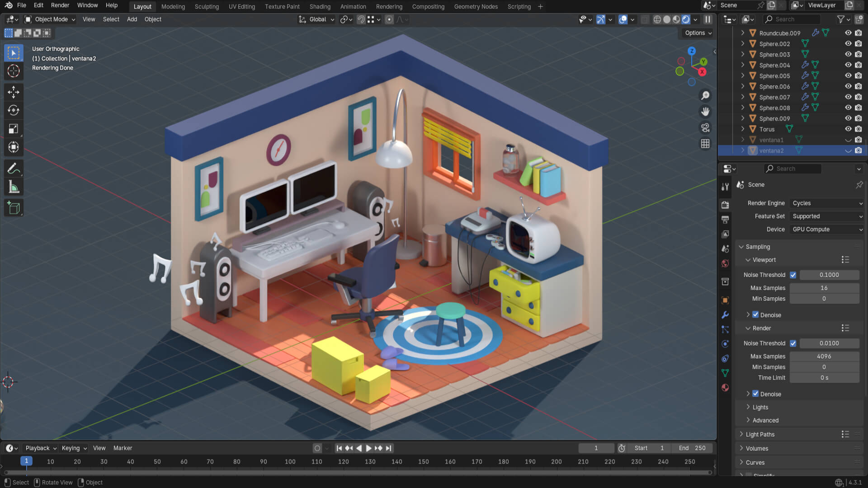
Task: Hide Sphere.002 in viewport with eye icon
Action: tap(848, 44)
